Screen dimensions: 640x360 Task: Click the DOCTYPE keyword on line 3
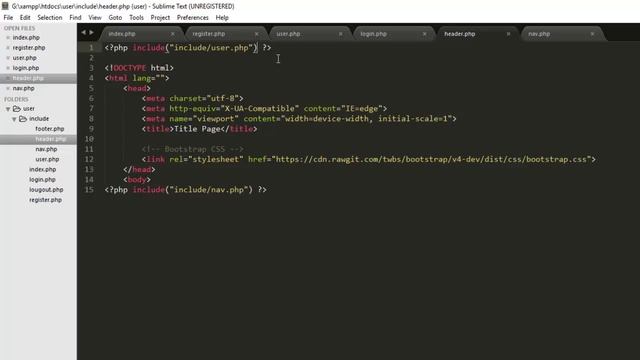pyautogui.click(x=129, y=68)
